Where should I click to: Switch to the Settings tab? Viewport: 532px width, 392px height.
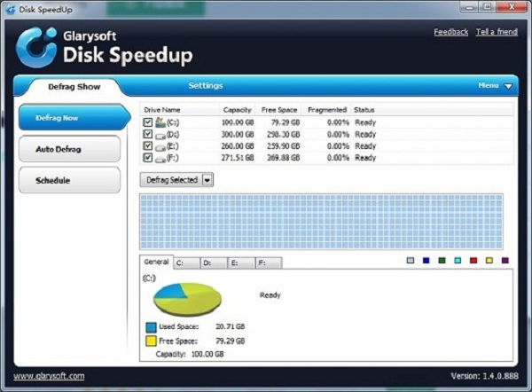(206, 85)
